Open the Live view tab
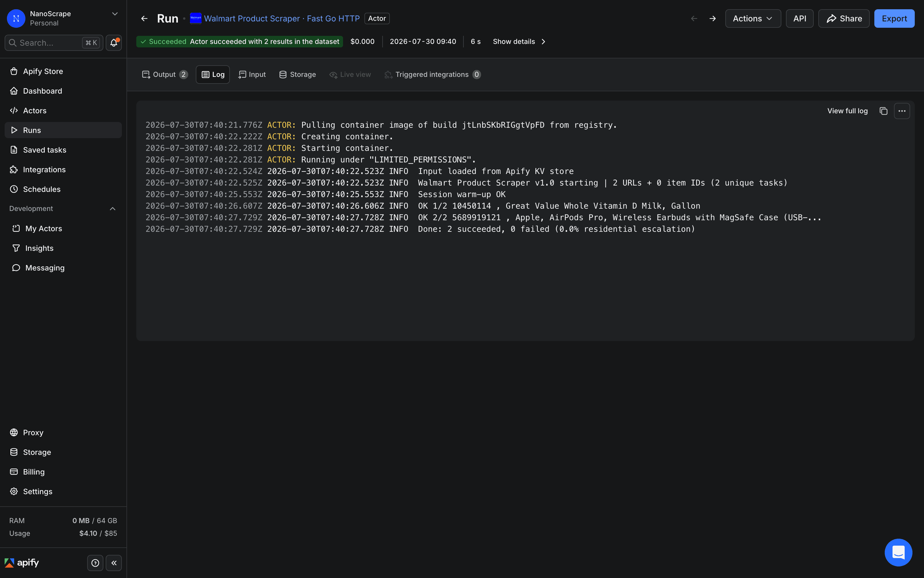 click(350, 75)
